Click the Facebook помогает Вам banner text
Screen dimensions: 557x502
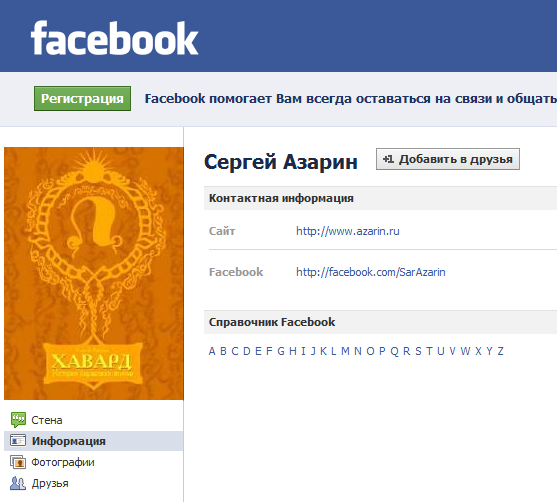(x=351, y=99)
